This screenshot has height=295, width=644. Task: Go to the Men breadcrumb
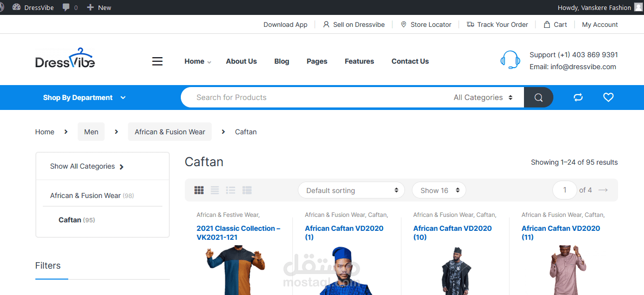91,132
